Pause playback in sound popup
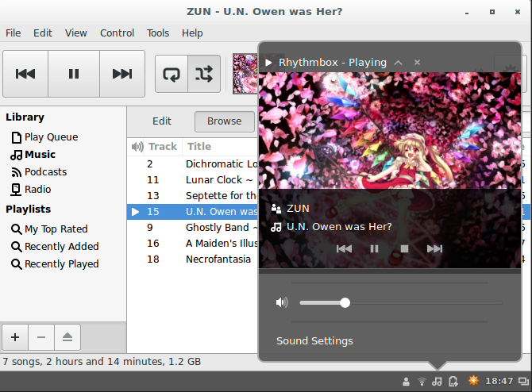 374,249
